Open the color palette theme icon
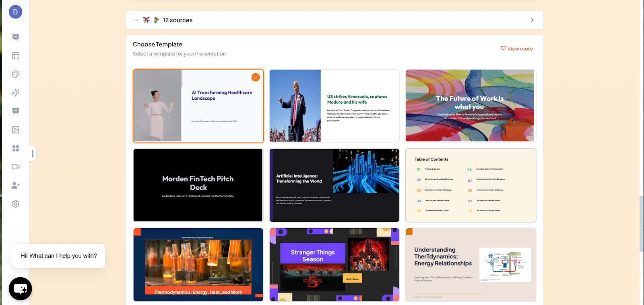644x305 pixels. pyautogui.click(x=16, y=74)
